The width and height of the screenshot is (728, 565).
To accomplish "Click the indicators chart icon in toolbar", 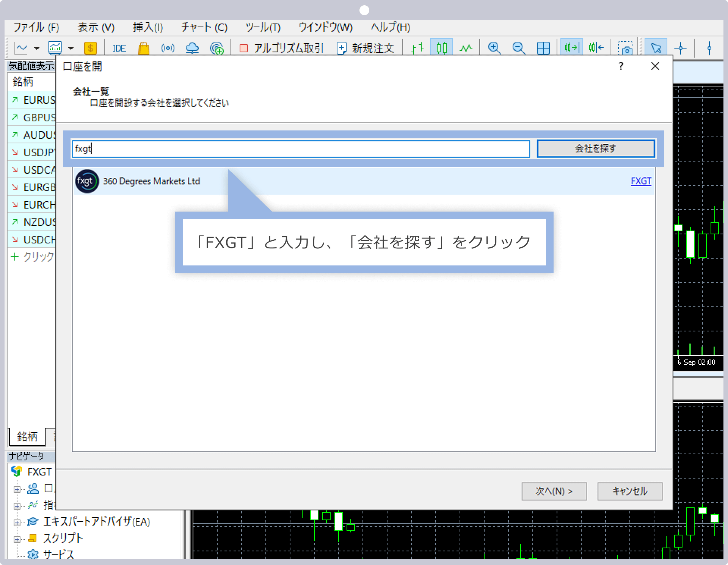I will pyautogui.click(x=55, y=48).
